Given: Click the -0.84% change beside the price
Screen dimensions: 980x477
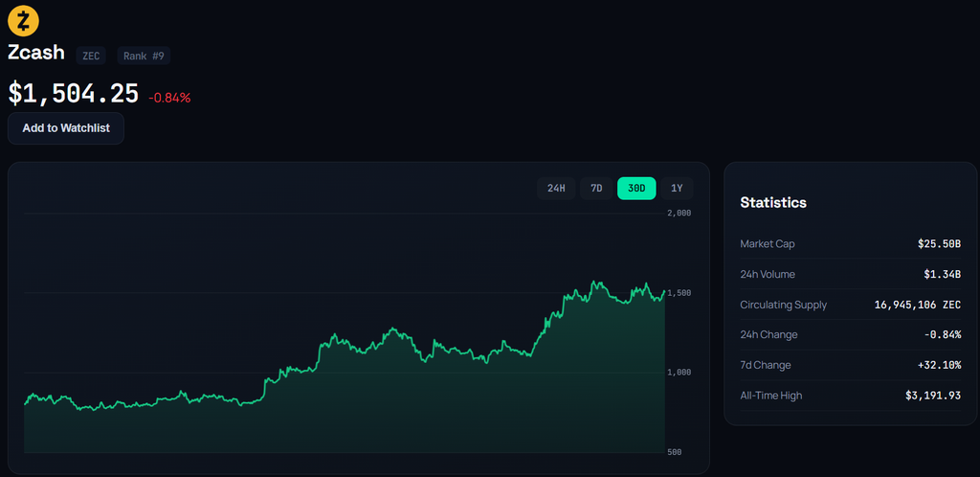Looking at the screenshot, I should pyautogui.click(x=169, y=98).
